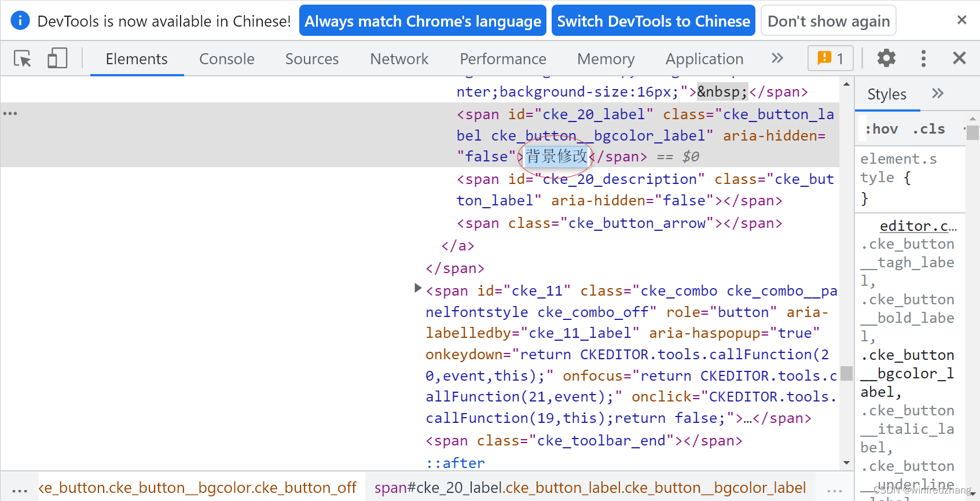Select span#cke_20_label breadcrumb item
The width and height of the screenshot is (980, 501).
coord(590,488)
